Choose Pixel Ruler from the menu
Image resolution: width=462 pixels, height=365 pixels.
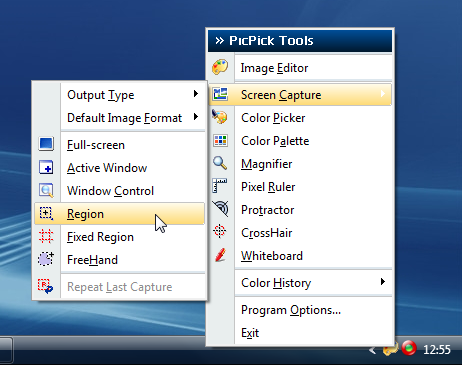tap(300, 187)
